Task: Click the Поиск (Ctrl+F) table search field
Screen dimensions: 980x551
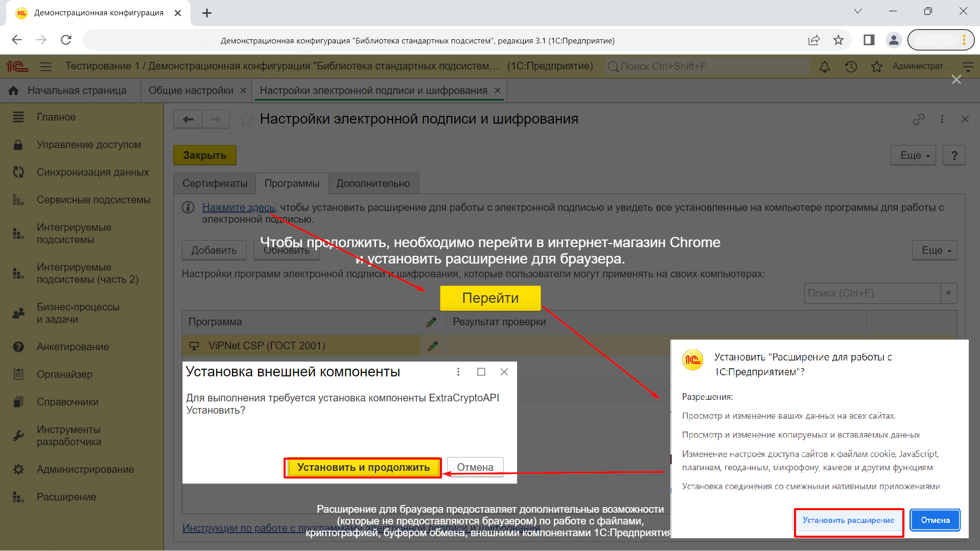Action: point(873,293)
